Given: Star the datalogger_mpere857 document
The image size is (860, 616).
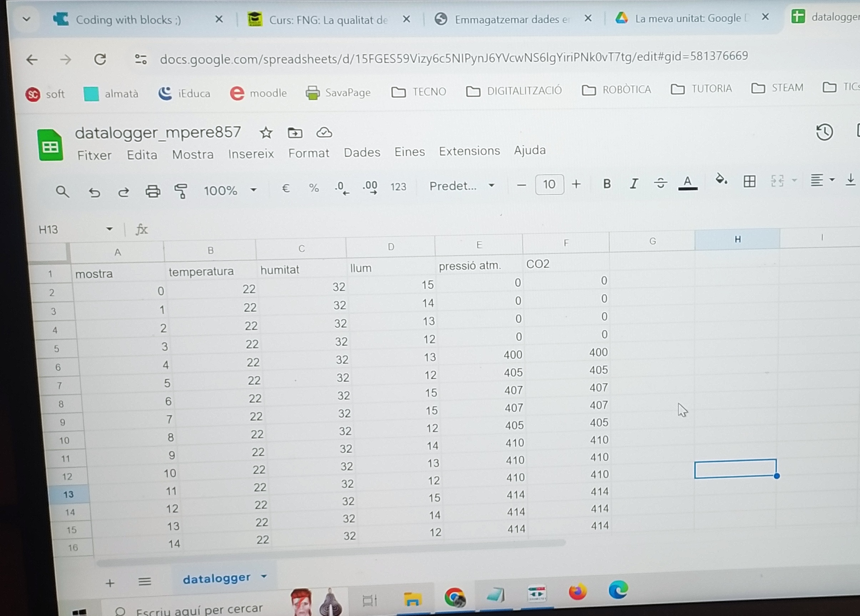Looking at the screenshot, I should point(266,133).
